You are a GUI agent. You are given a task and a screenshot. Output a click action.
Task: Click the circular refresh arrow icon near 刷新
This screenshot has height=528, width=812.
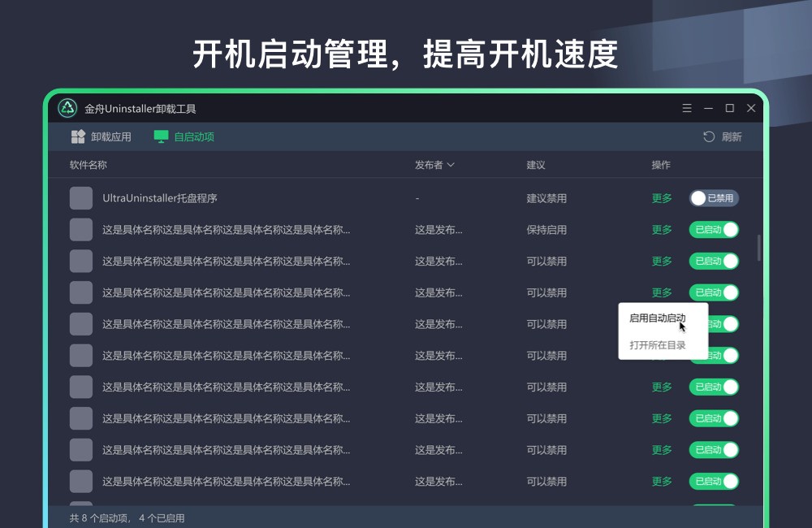click(x=710, y=136)
